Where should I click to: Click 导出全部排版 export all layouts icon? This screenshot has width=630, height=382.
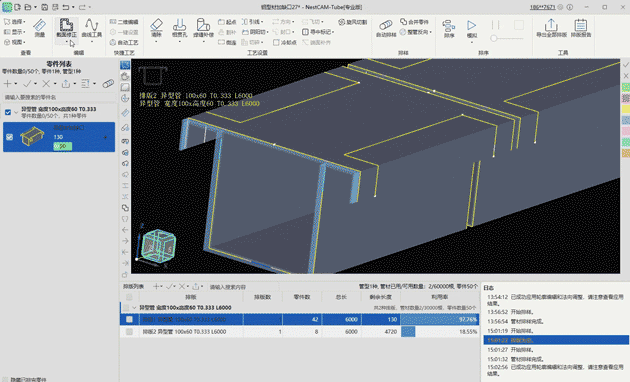(551, 28)
